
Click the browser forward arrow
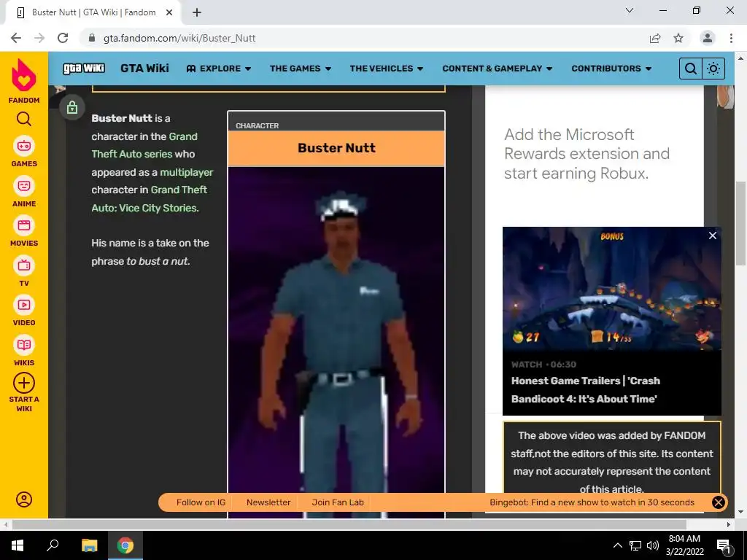click(x=39, y=38)
